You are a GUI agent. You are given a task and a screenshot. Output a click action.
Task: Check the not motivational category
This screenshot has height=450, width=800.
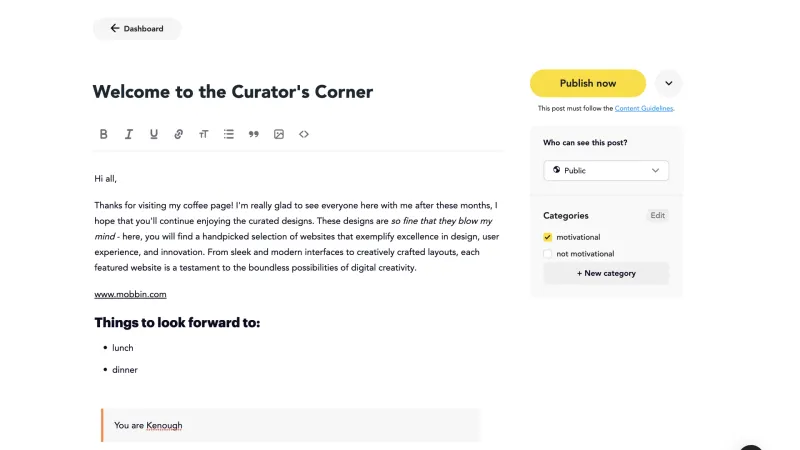pos(547,254)
